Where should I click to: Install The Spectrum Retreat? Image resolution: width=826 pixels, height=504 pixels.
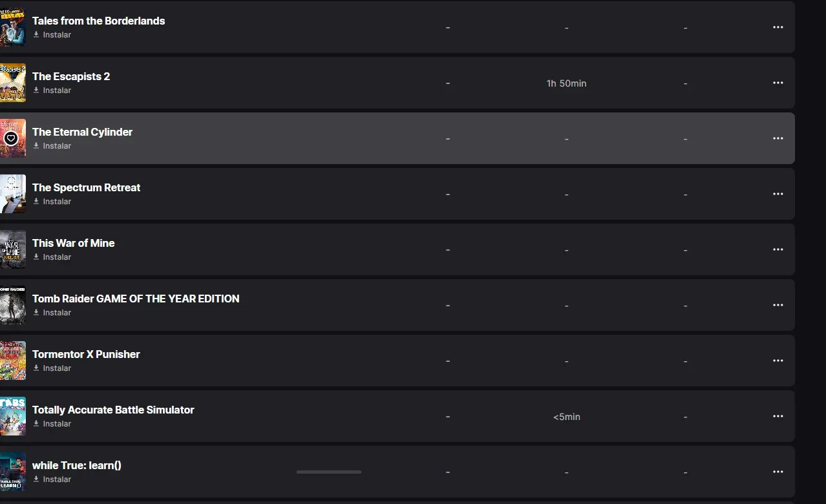tap(52, 202)
